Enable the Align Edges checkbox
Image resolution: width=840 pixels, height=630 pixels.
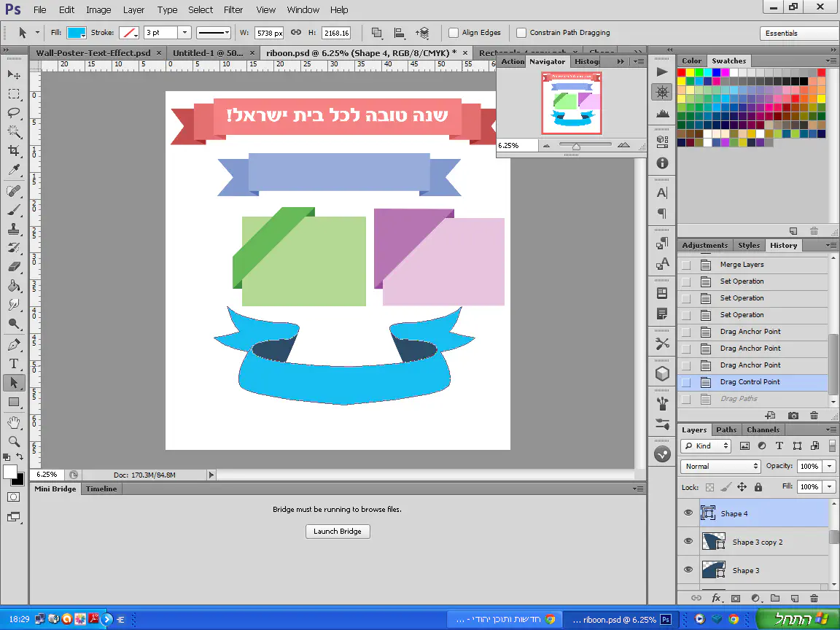pyautogui.click(x=454, y=33)
